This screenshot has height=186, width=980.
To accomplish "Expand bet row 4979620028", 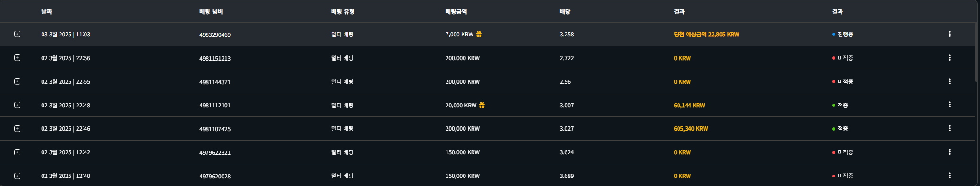I will 17,176.
